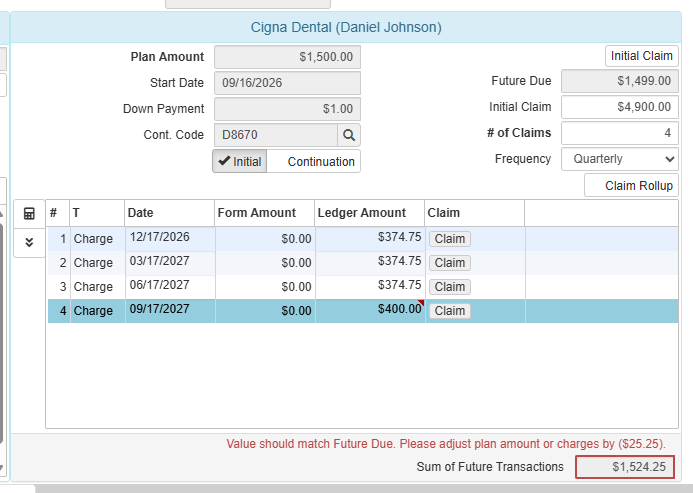Click Charge type cell in row 2
693x493 pixels.
point(98,263)
